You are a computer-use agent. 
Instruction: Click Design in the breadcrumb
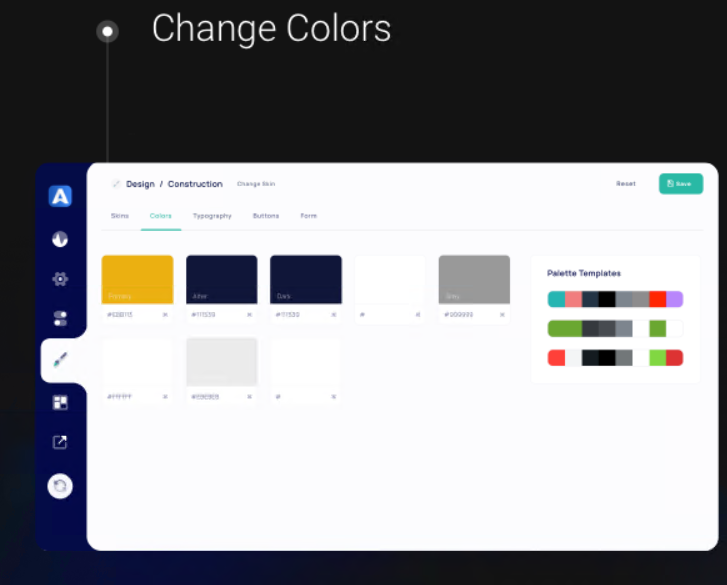140,184
